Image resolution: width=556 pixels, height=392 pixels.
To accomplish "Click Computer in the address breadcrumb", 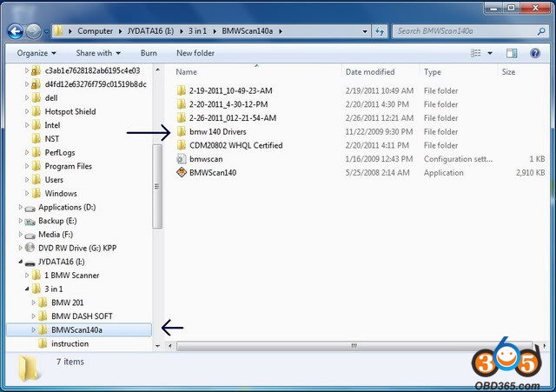I will [95, 31].
